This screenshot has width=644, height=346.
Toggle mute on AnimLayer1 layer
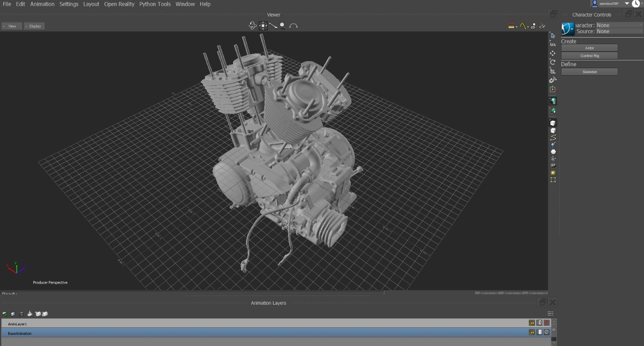[547, 323]
